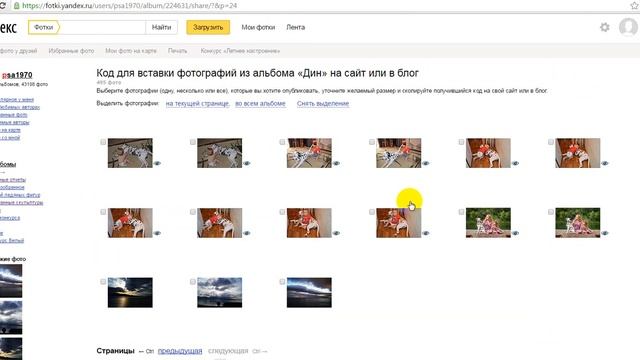The height and width of the screenshot is (360, 640).
Task: Open the Мои фотки tab
Action: tap(258, 27)
